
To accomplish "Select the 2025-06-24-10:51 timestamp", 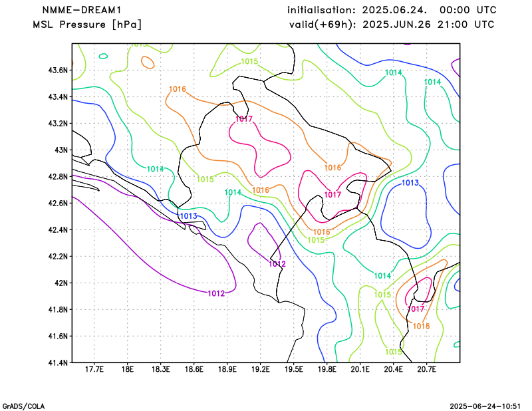I will [x=485, y=406].
